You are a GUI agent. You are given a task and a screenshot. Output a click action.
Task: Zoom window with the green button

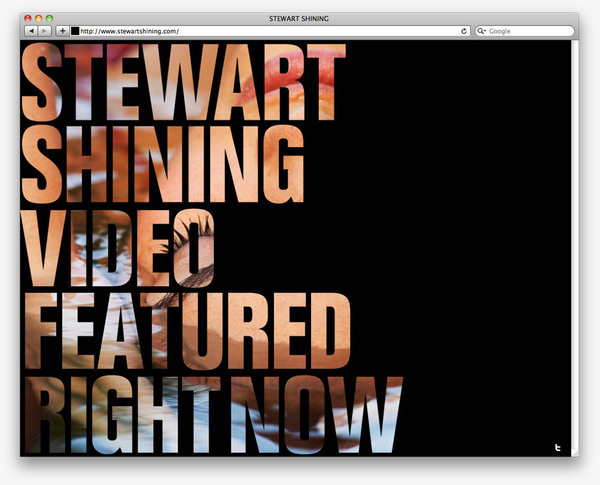(x=49, y=18)
